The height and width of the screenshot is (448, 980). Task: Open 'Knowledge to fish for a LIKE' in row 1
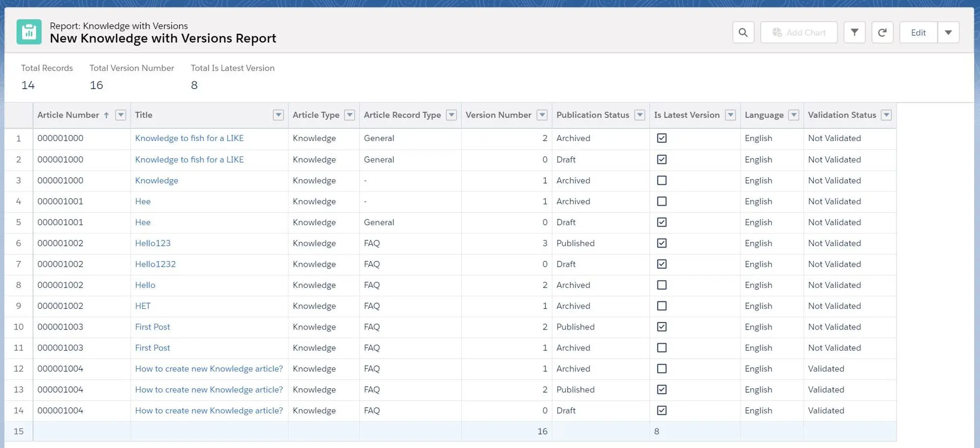[x=189, y=138]
